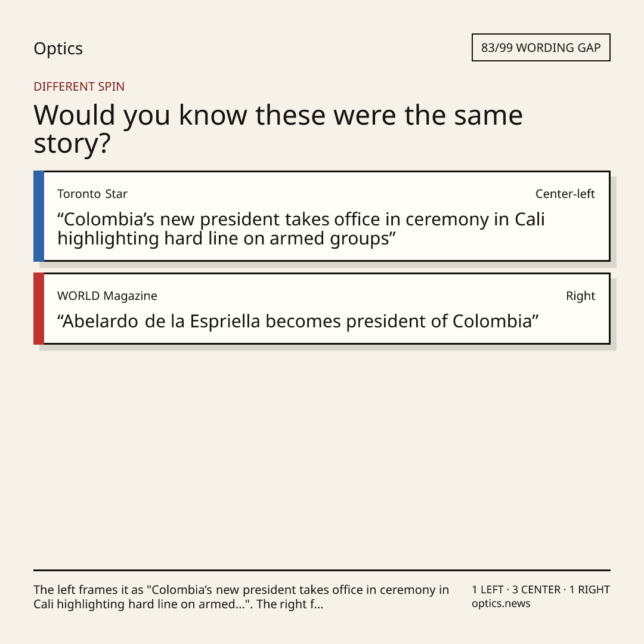This screenshot has width=644, height=644.
Task: Select the Colombia's new president headline text
Action: pos(301,229)
